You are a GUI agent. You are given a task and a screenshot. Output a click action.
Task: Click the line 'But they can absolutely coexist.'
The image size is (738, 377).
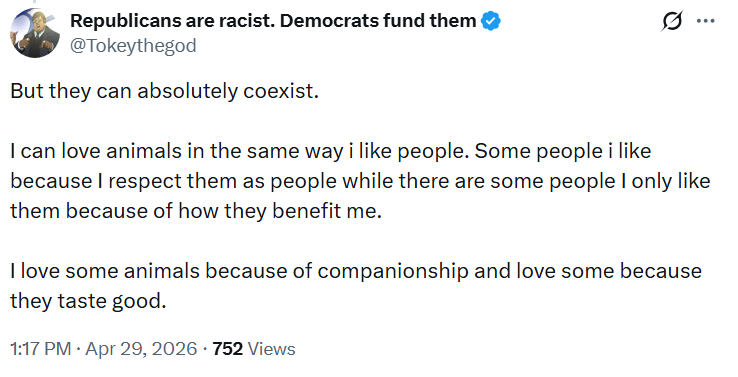coord(165,91)
